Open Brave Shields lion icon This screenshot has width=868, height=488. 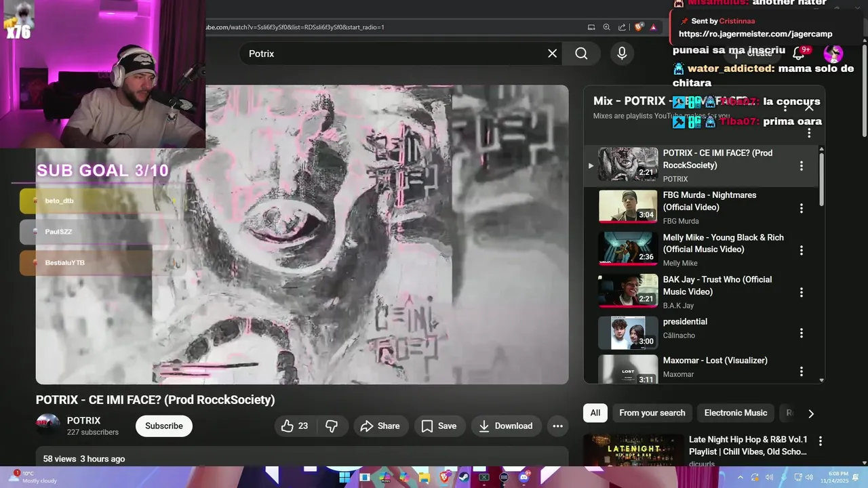(639, 27)
